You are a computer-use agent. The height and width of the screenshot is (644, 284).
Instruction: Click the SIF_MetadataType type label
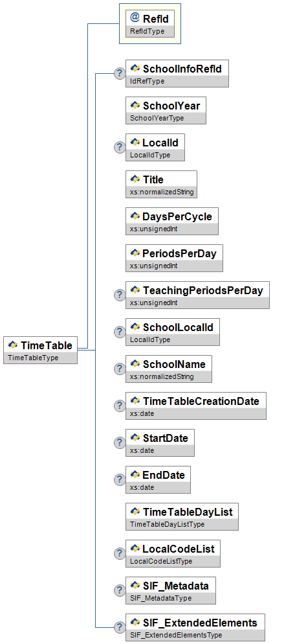(x=160, y=599)
